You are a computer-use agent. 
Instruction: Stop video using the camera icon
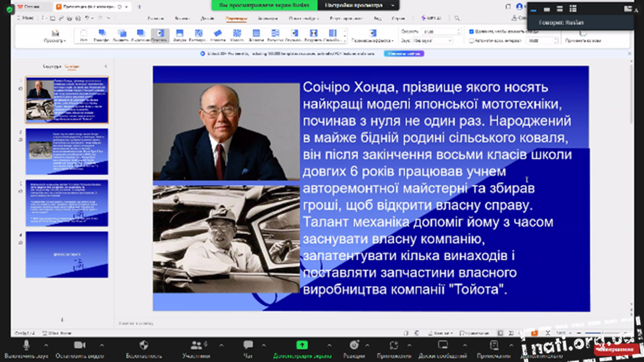tap(79, 345)
